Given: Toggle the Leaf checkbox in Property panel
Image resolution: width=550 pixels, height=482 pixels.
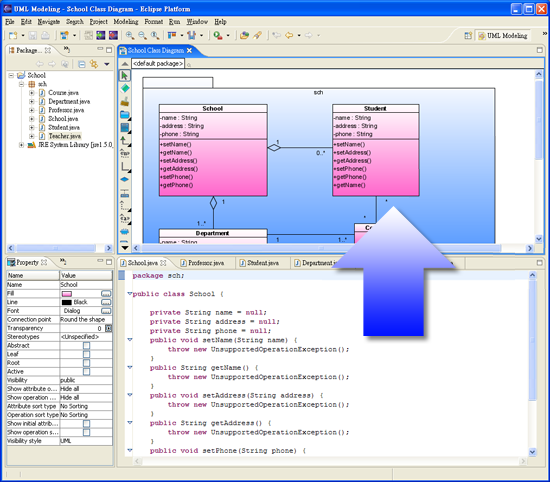Looking at the screenshot, I should click(86, 354).
